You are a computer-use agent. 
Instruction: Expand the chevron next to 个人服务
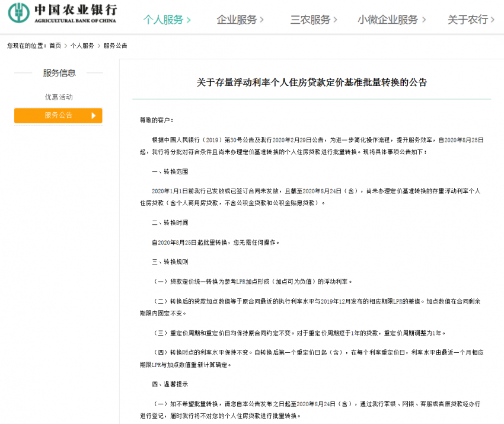click(x=188, y=20)
